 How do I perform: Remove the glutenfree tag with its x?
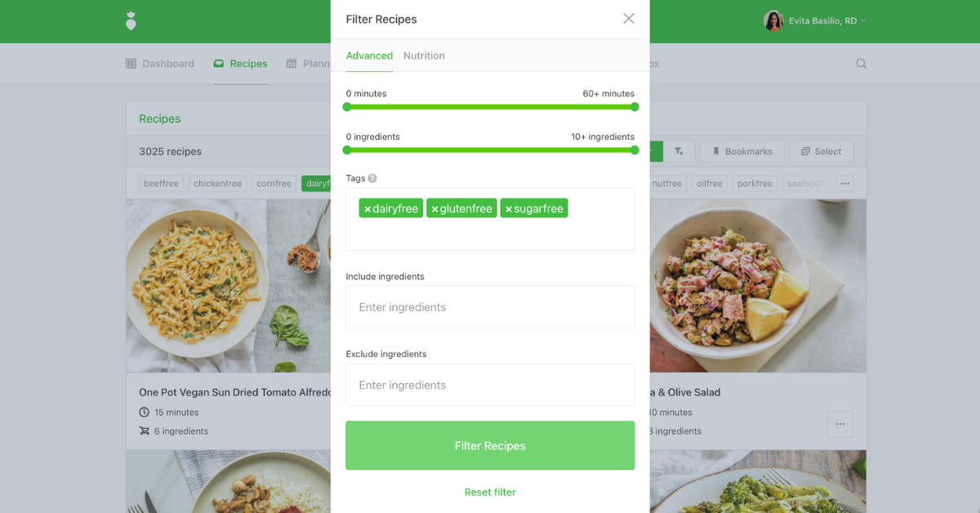(x=434, y=209)
